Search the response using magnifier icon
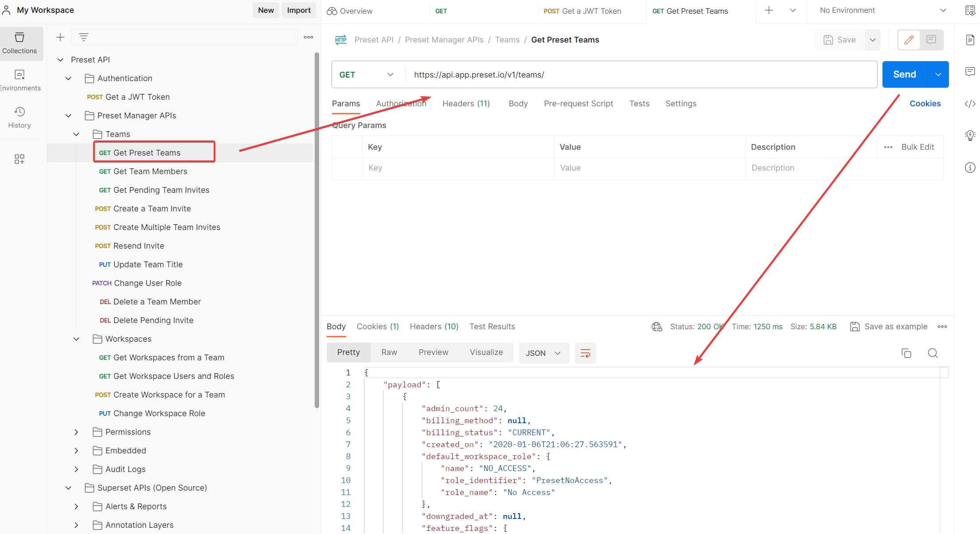 933,353
